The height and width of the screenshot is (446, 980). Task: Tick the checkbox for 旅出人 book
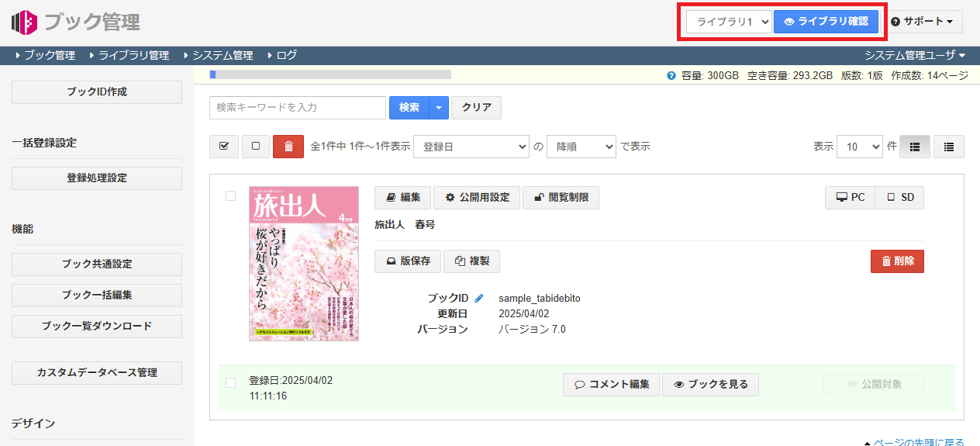(x=230, y=196)
